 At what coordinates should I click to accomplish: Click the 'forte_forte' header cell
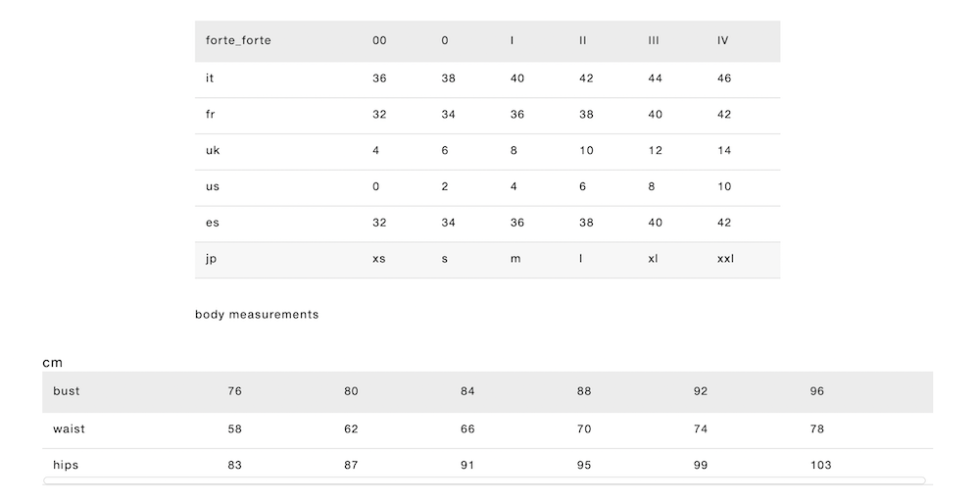(238, 41)
